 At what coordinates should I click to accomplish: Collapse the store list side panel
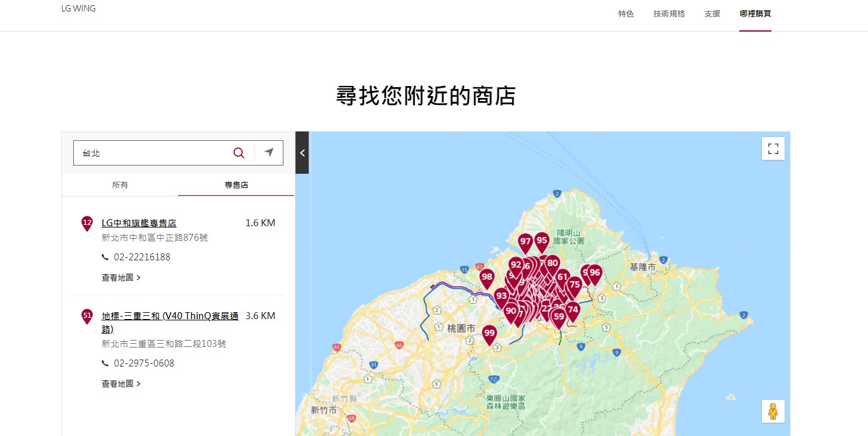click(x=302, y=152)
